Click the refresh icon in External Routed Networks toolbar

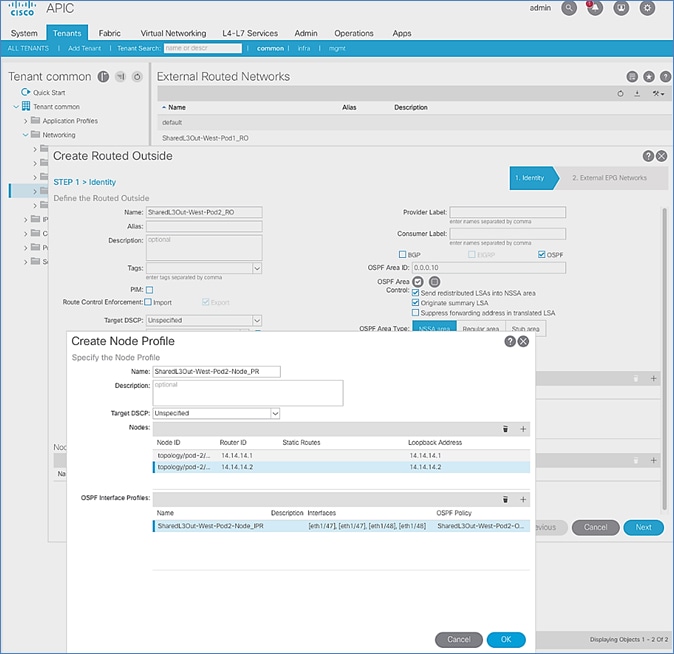[x=620, y=94]
